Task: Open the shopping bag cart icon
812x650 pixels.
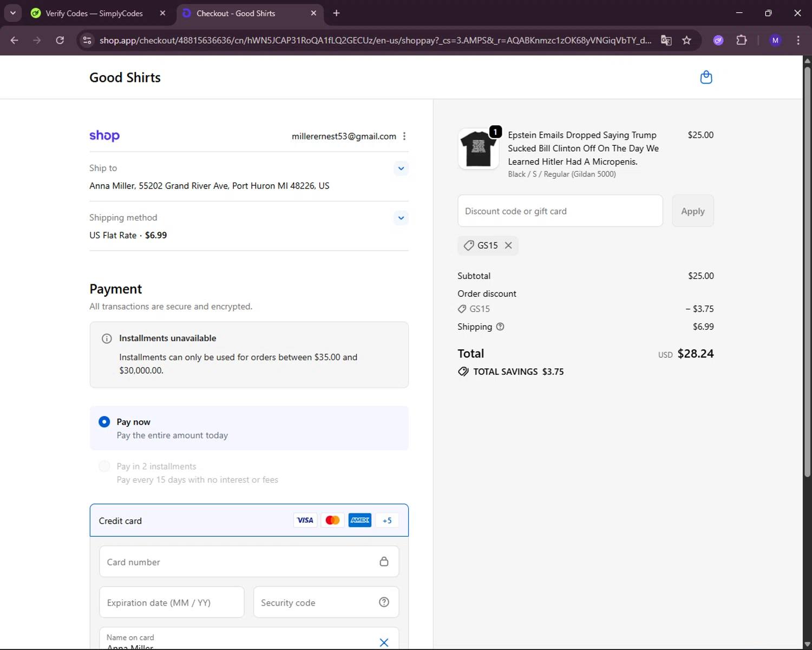Action: pos(706,77)
